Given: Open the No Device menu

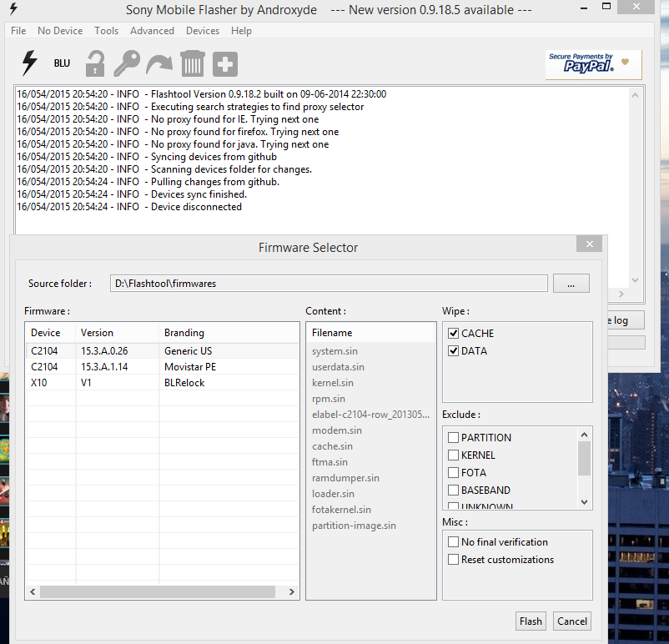Looking at the screenshot, I should (60, 31).
